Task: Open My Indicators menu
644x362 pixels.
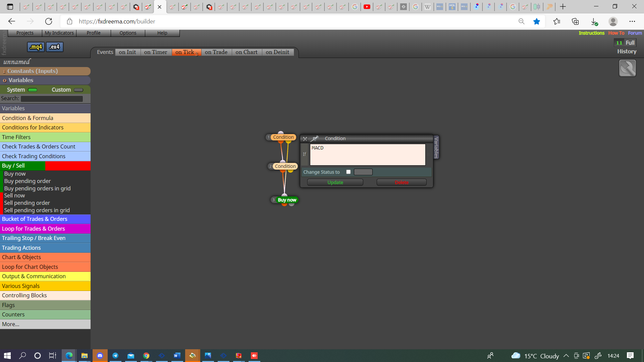Action: click(x=59, y=33)
